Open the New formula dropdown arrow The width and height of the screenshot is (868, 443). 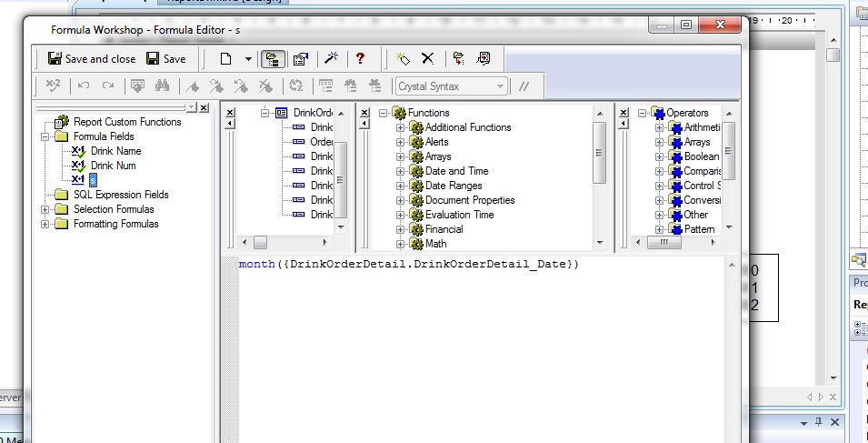click(x=248, y=59)
